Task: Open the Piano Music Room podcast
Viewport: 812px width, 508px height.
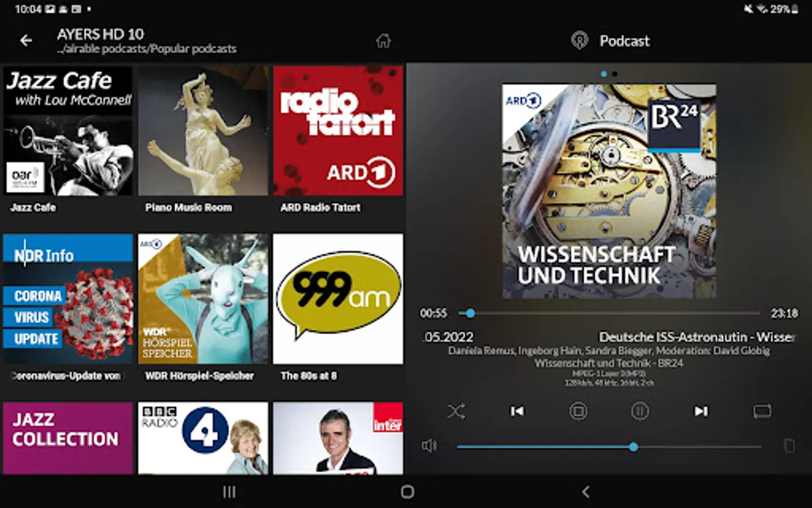Action: (203, 130)
